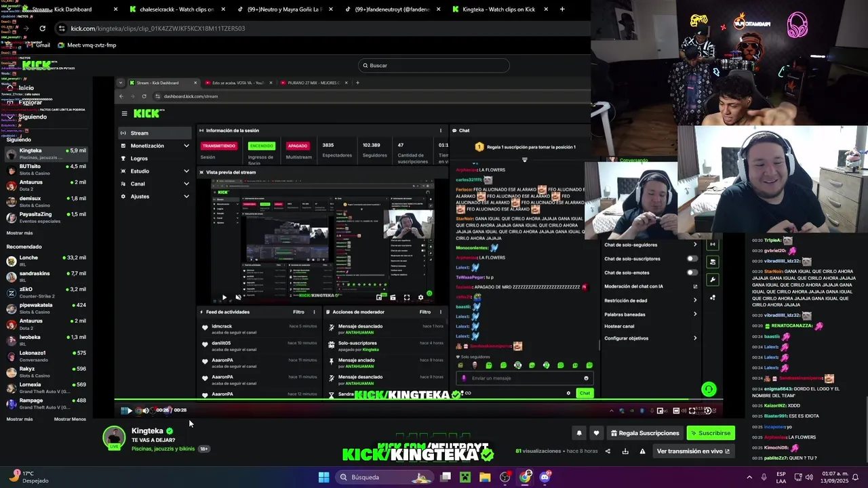
Task: Open Palabras baneadas submenu arrow
Action: [x=694, y=314]
